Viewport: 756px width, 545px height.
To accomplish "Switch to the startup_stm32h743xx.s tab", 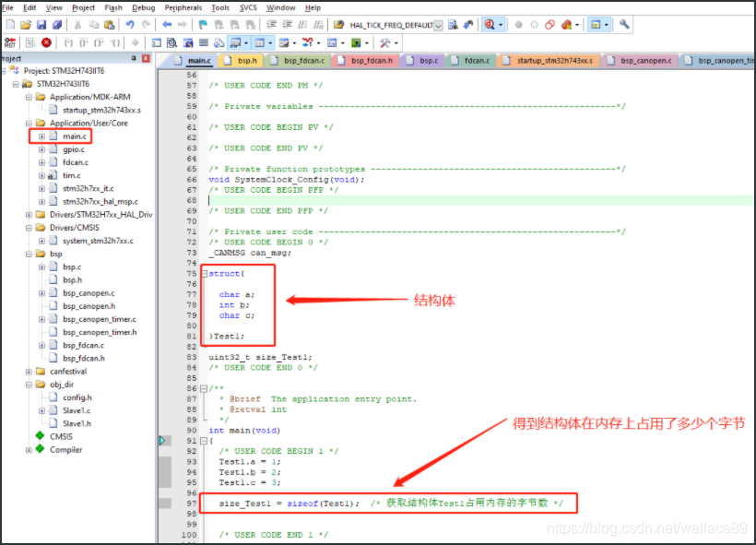I will coord(549,61).
